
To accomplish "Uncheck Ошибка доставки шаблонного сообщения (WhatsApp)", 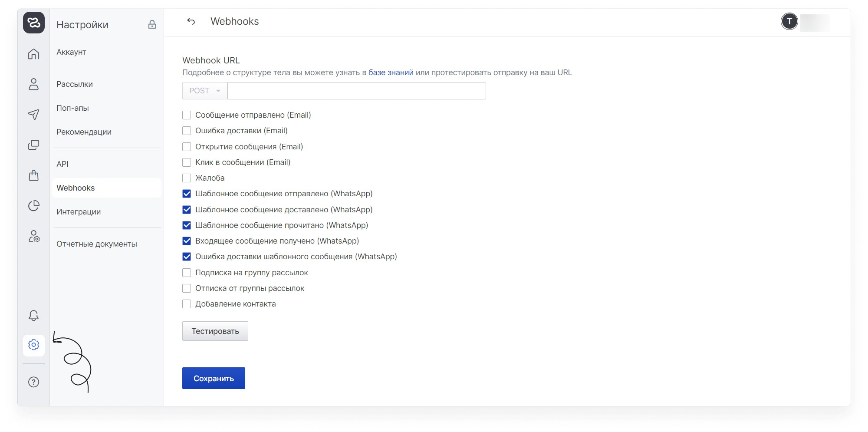I will click(187, 257).
